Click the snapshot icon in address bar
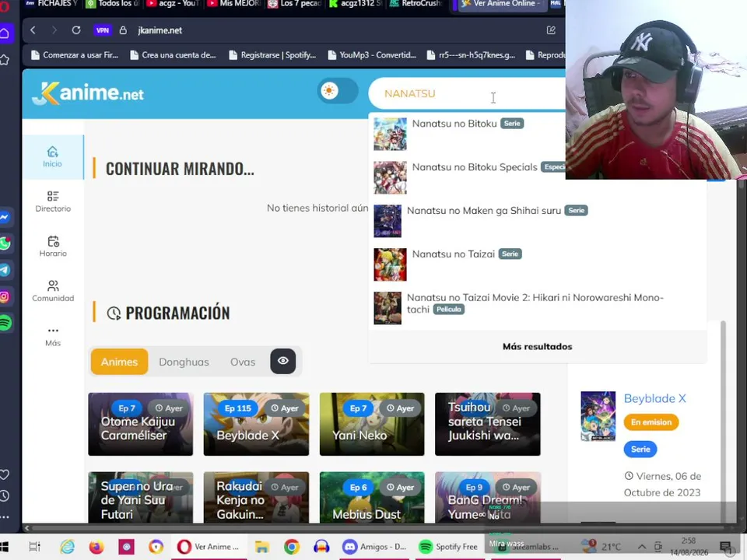747x560 pixels. pyautogui.click(x=551, y=30)
